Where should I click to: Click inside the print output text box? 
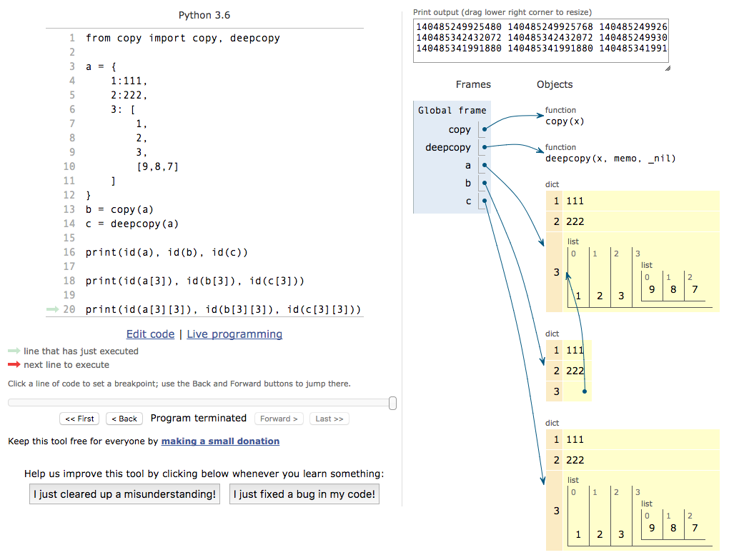[x=541, y=41]
